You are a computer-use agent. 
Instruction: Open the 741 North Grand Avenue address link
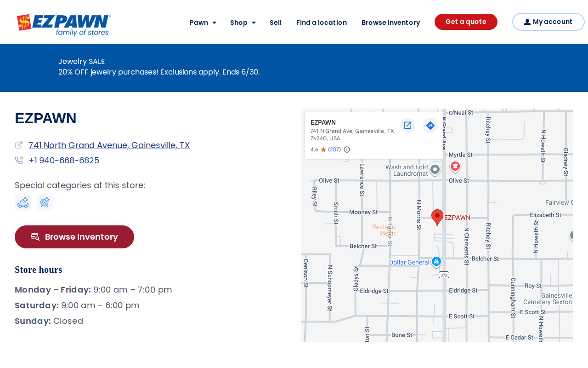click(x=109, y=145)
